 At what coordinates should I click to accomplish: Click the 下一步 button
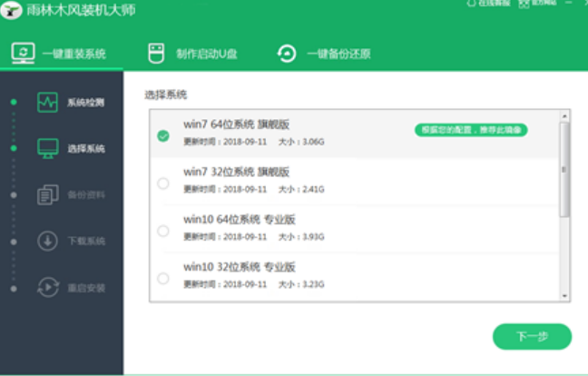(532, 337)
